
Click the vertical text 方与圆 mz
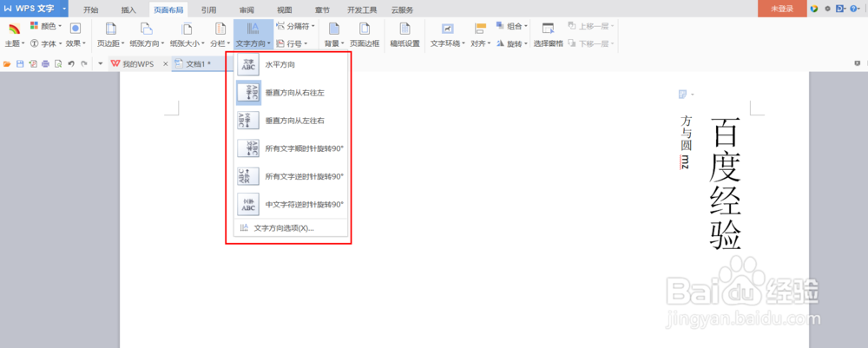coord(687,141)
